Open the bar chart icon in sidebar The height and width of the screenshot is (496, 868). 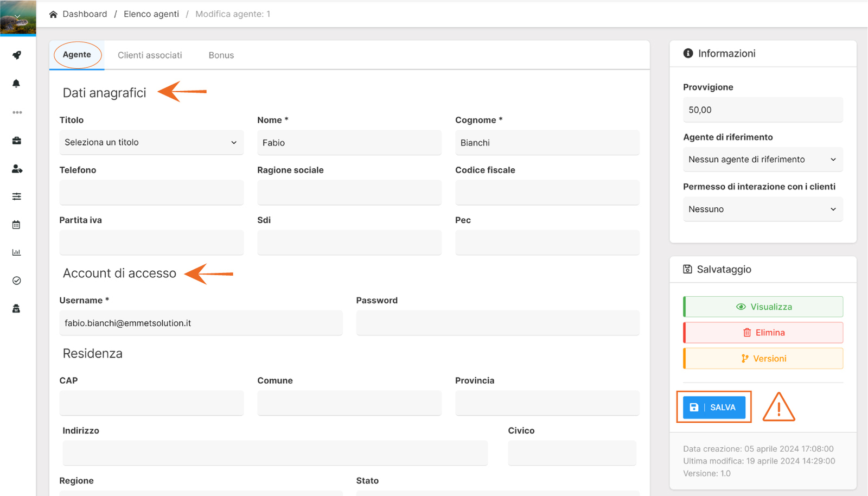pyautogui.click(x=16, y=252)
